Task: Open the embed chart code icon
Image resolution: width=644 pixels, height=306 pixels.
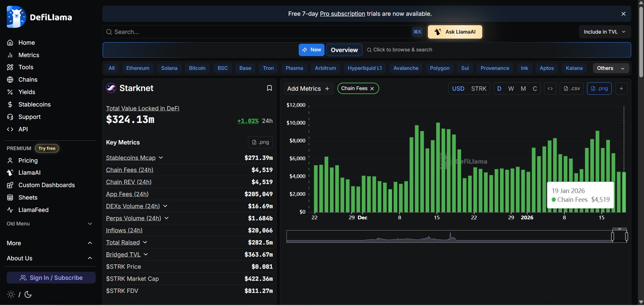Action: (x=550, y=89)
